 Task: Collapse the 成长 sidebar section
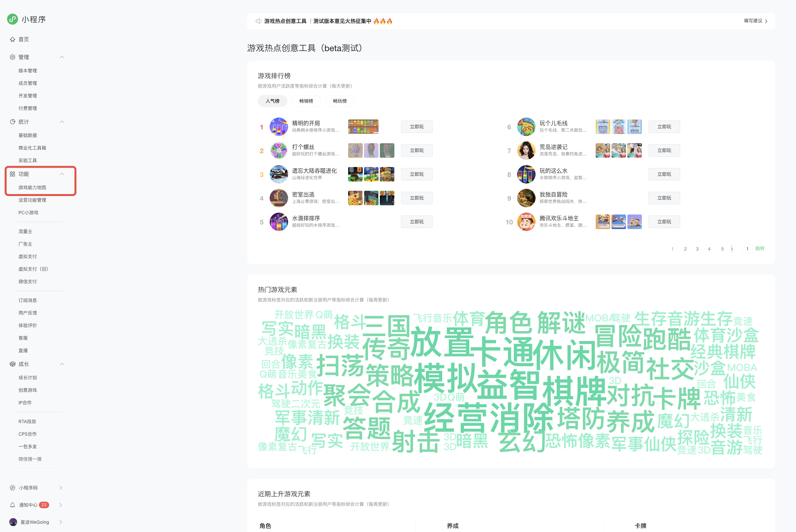pyautogui.click(x=62, y=364)
